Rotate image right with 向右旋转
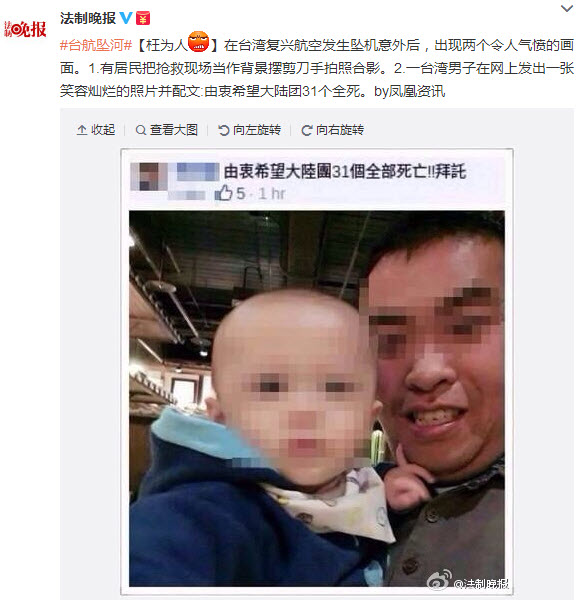This screenshot has width=579, height=600. (332, 130)
